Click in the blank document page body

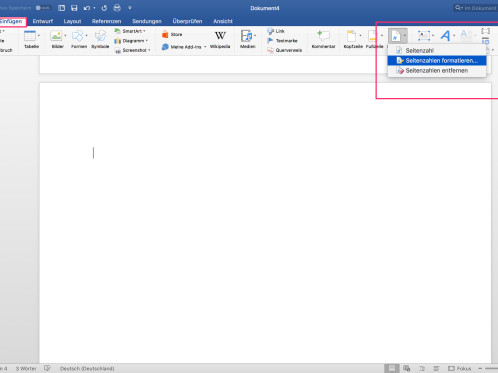click(265, 223)
